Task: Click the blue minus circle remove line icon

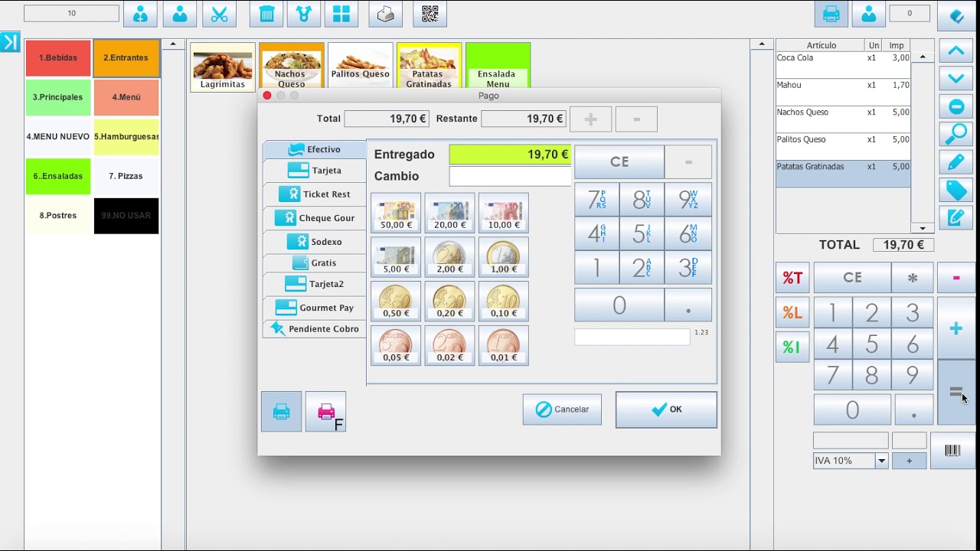Action: (956, 106)
